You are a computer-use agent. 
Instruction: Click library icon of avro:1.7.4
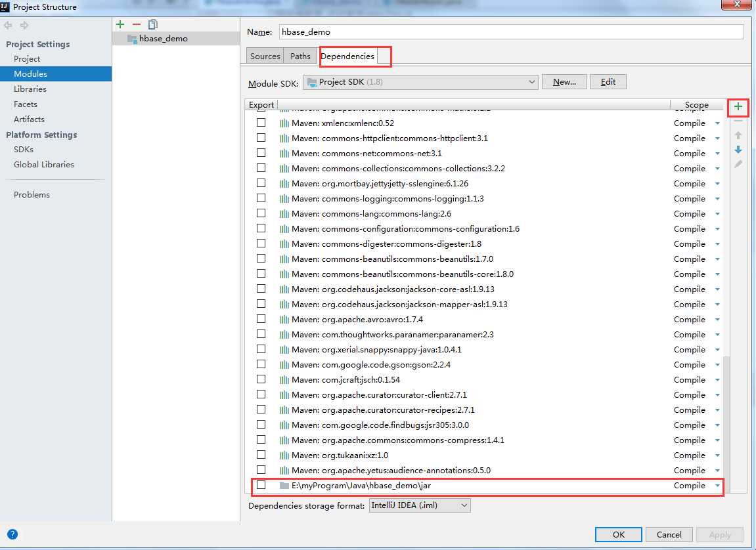[284, 320]
